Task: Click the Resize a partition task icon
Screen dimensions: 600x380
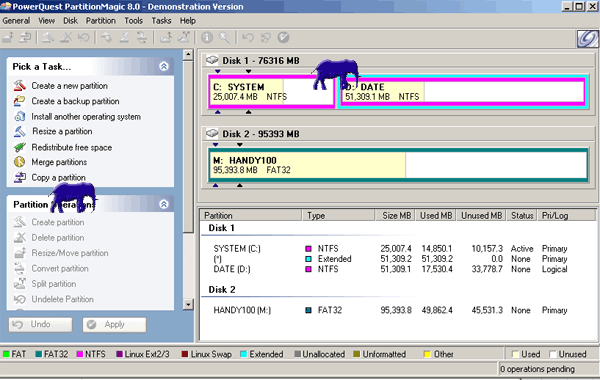Action: (x=20, y=131)
